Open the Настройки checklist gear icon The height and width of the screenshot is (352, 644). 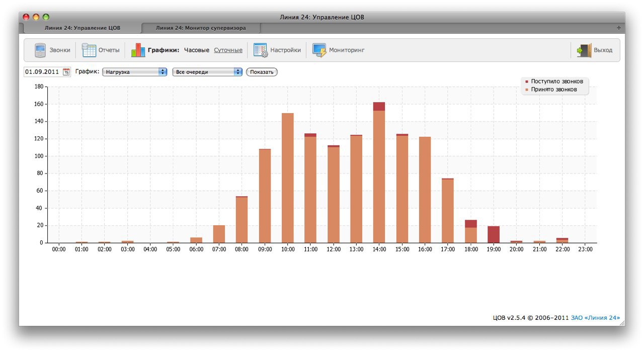(261, 50)
